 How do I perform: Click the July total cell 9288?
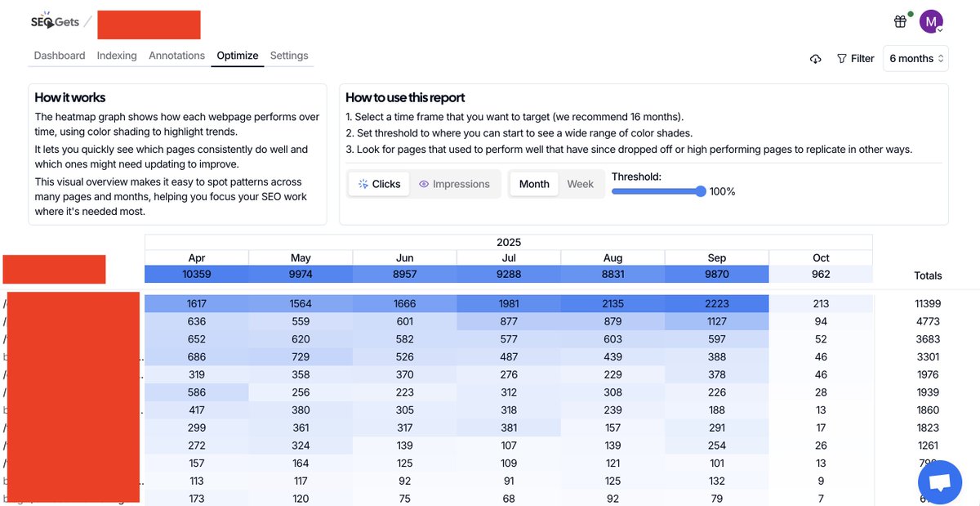click(x=509, y=275)
